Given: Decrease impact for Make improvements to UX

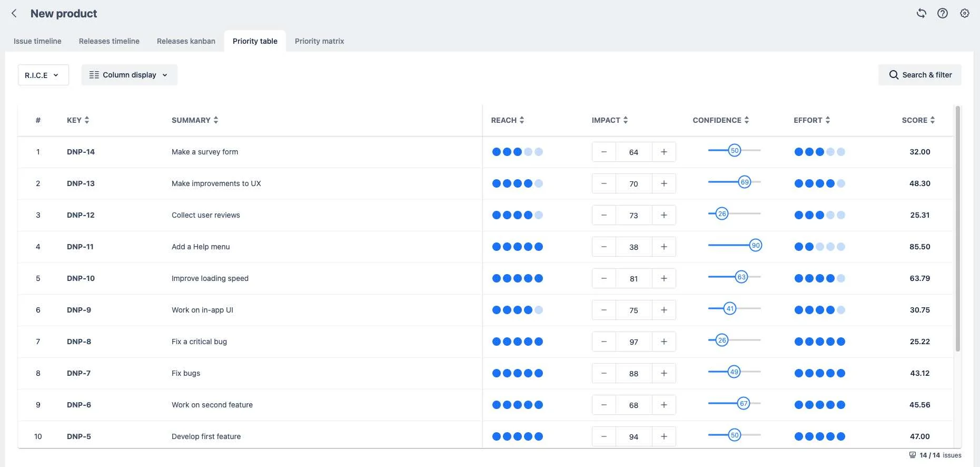Looking at the screenshot, I should (x=604, y=183).
